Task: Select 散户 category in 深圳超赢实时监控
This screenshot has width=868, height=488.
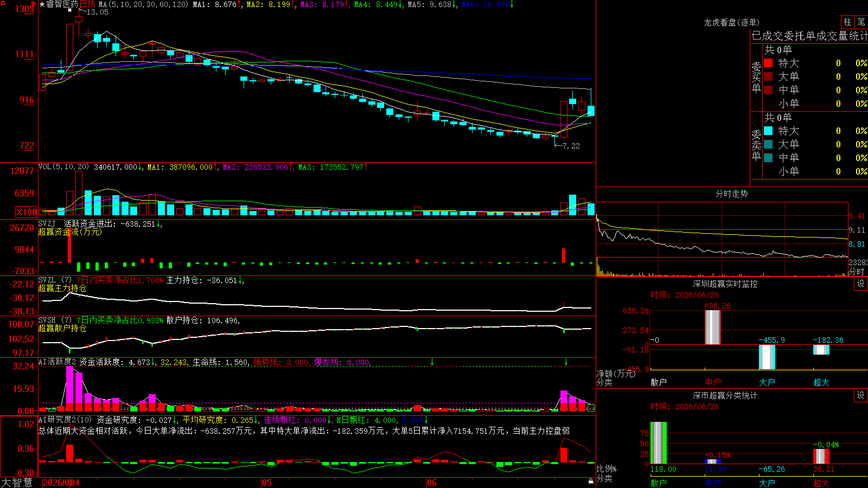Action: (659, 382)
